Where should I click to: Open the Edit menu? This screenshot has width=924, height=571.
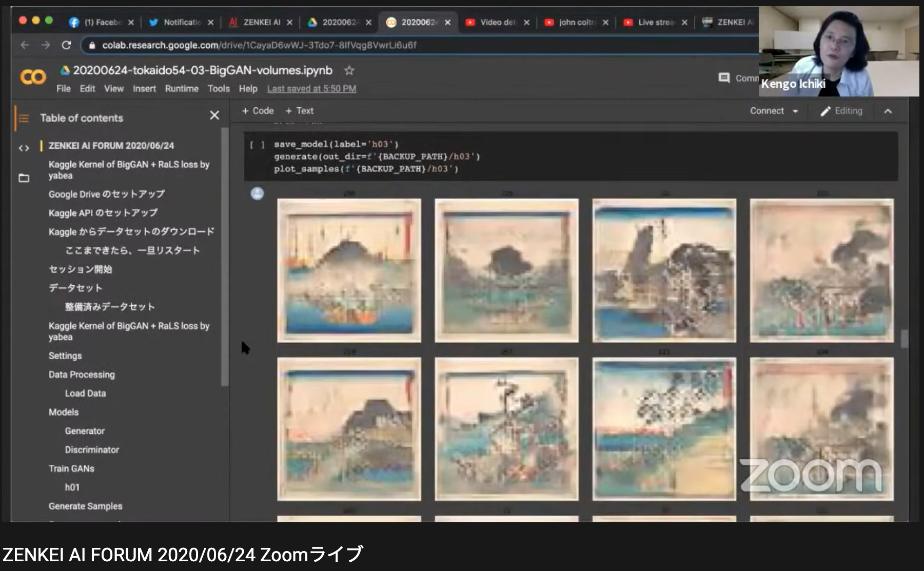[x=87, y=89]
